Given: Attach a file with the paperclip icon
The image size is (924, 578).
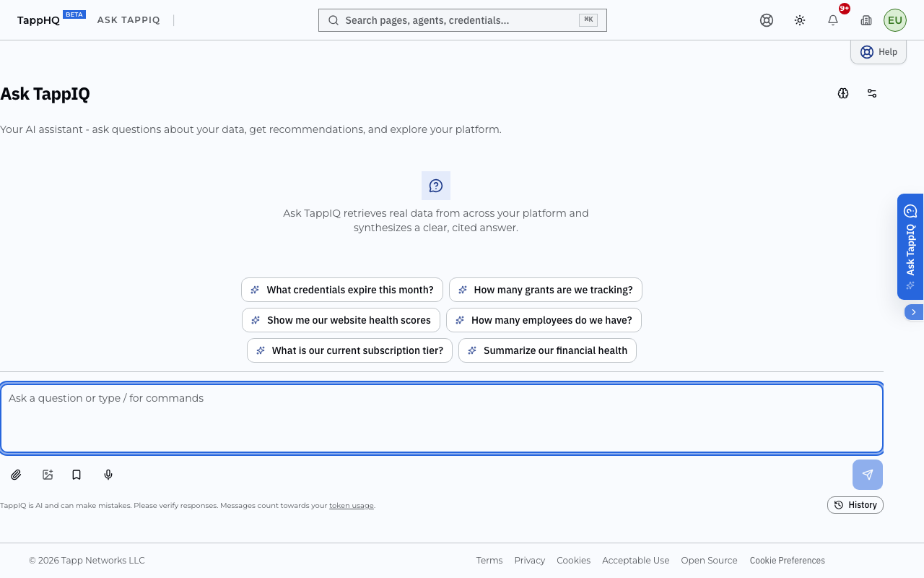Looking at the screenshot, I should pos(16,475).
